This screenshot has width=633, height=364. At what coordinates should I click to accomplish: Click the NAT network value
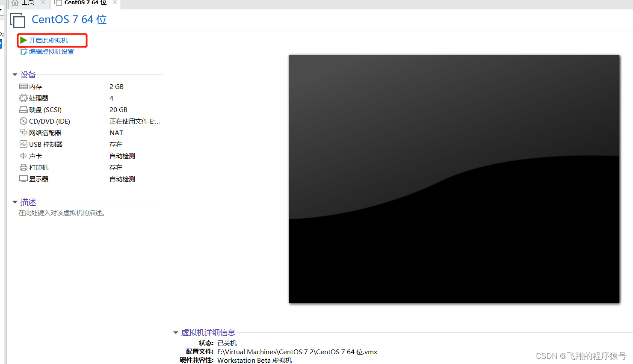[116, 133]
